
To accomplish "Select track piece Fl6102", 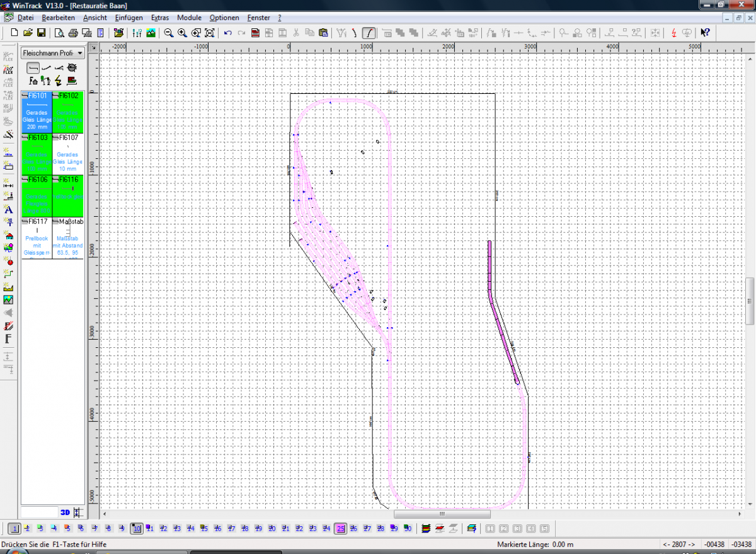I will tap(69, 112).
